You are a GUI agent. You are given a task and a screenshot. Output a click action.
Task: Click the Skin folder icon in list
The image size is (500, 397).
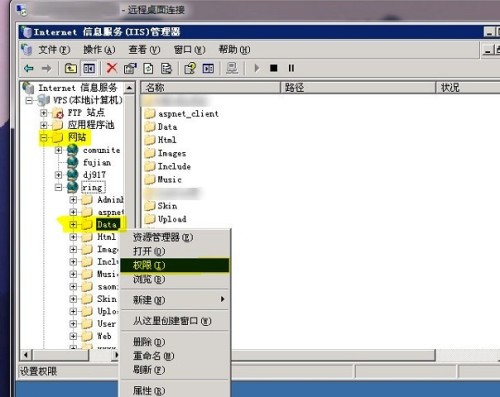[x=150, y=206]
